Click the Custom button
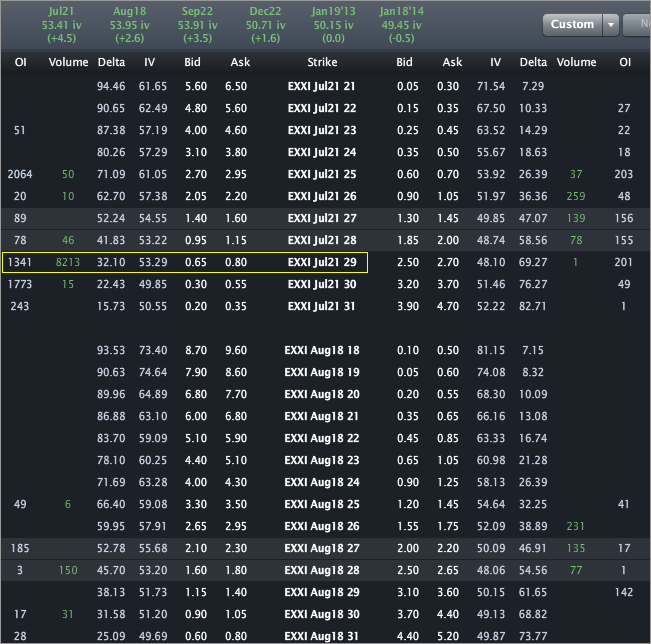Screen dimensions: 651x644 point(572,24)
